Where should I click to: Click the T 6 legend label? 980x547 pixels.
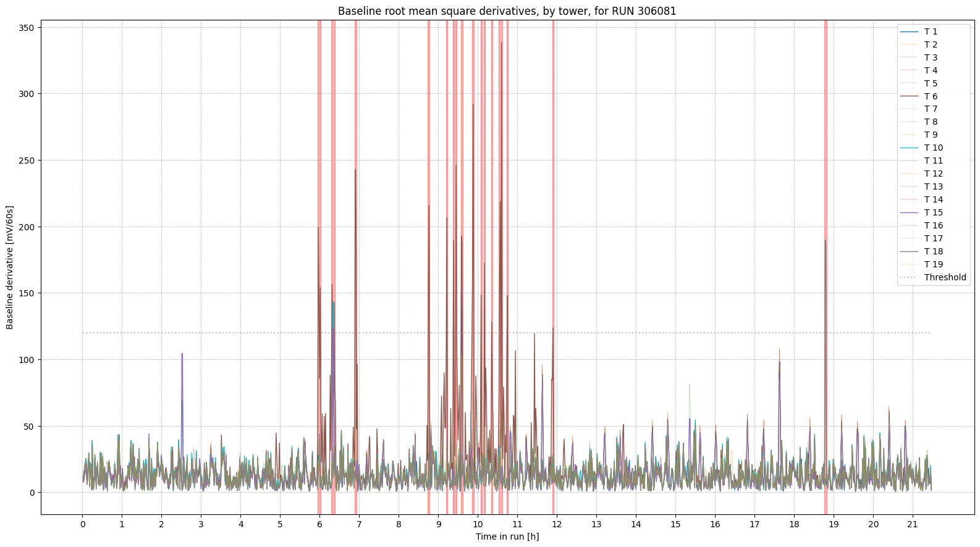[x=931, y=96]
